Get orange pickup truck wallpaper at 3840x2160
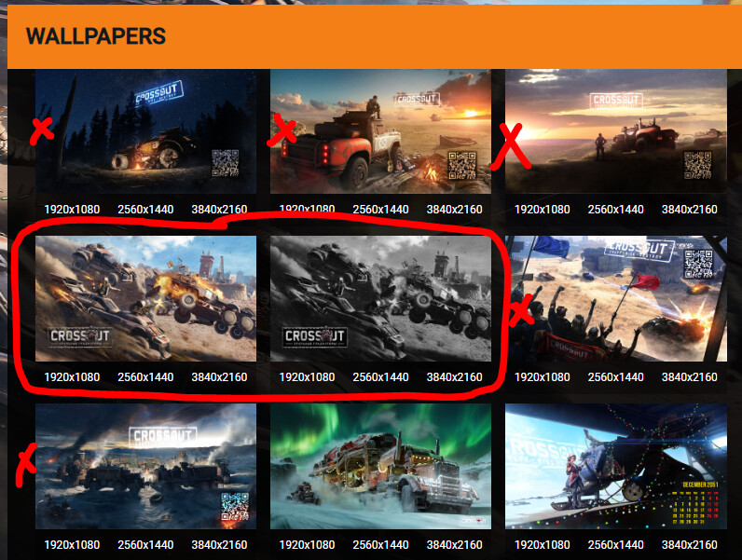 tap(454, 210)
